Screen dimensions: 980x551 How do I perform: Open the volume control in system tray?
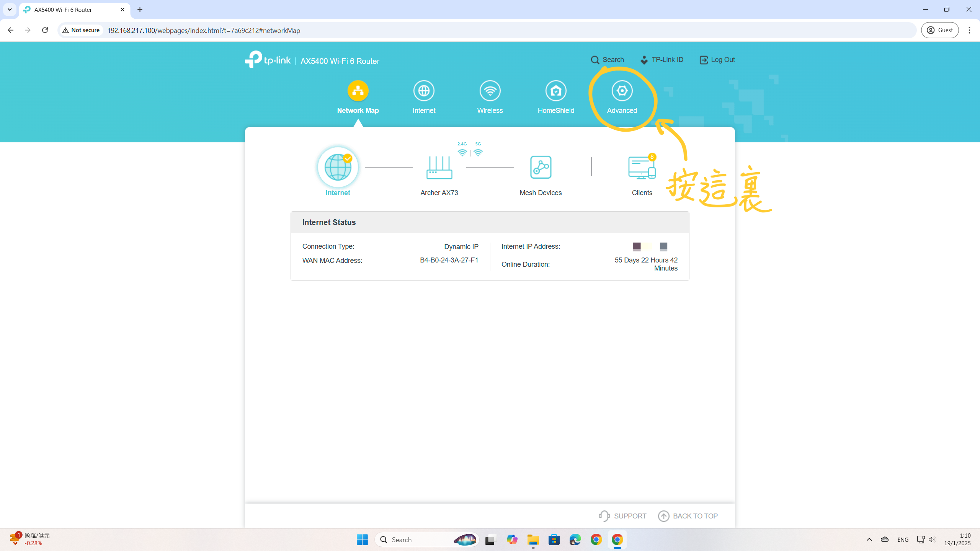[x=932, y=540]
